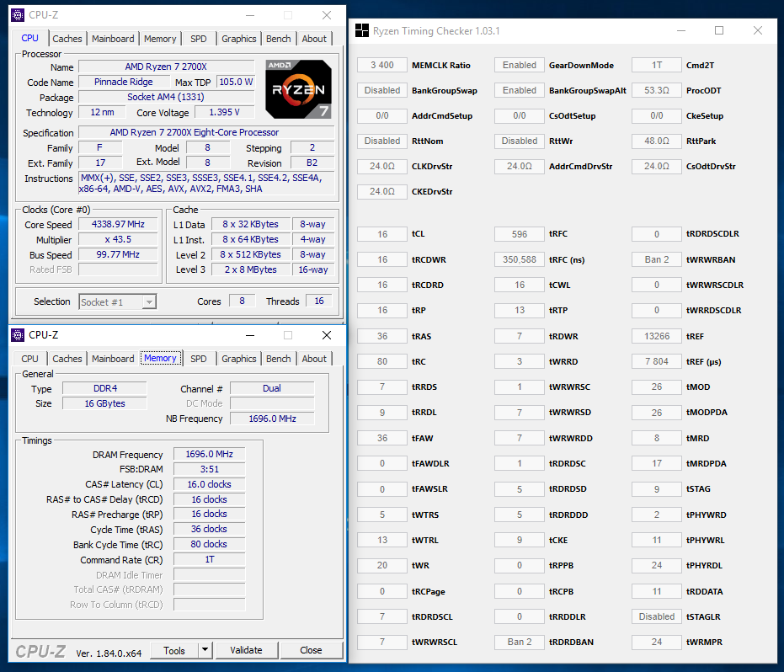Click the Code Name value 'Pinnacle Ridge'
Screen dimensions: 784x672
(x=124, y=82)
